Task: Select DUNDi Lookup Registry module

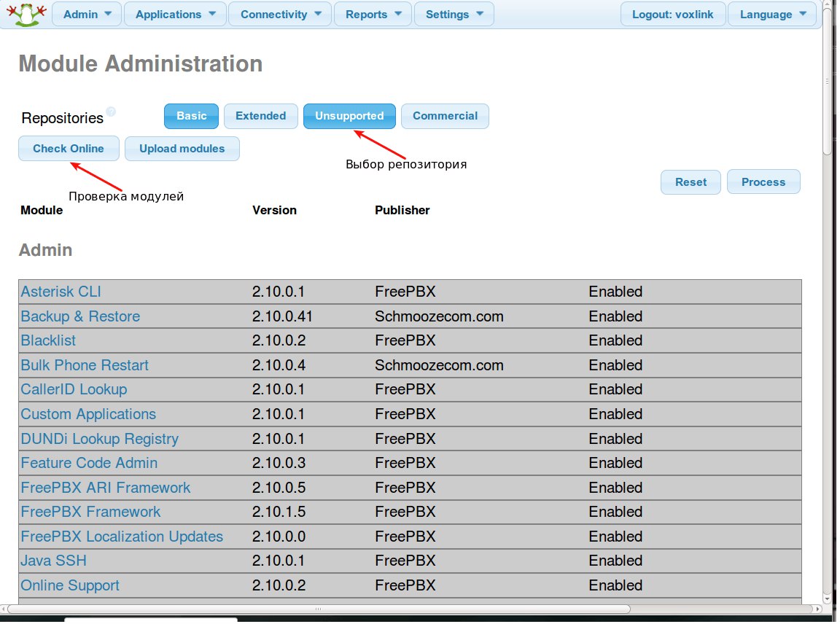Action: 100,439
